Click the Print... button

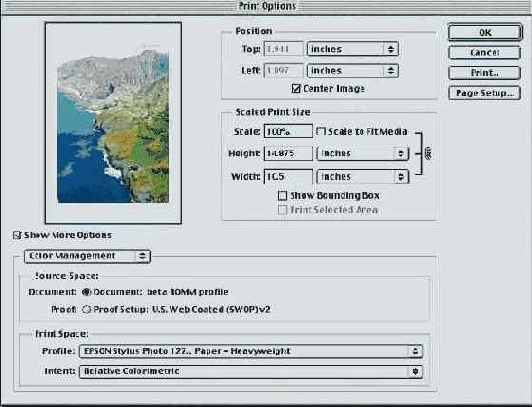pyautogui.click(x=484, y=73)
